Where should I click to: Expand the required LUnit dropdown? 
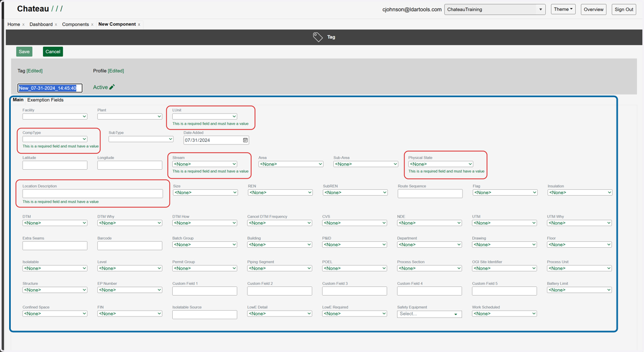click(x=204, y=116)
